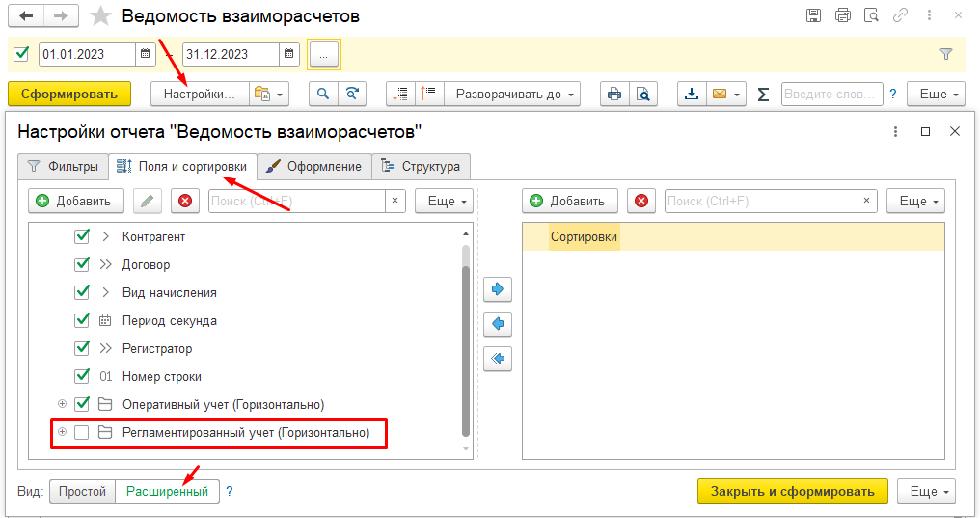
Task: Uncheck the Вид начисления field
Action: coord(82,292)
